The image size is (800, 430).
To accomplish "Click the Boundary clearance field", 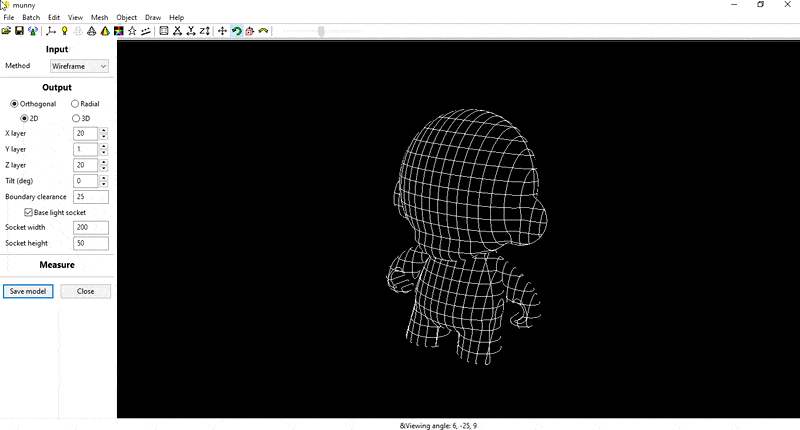I will pos(91,197).
